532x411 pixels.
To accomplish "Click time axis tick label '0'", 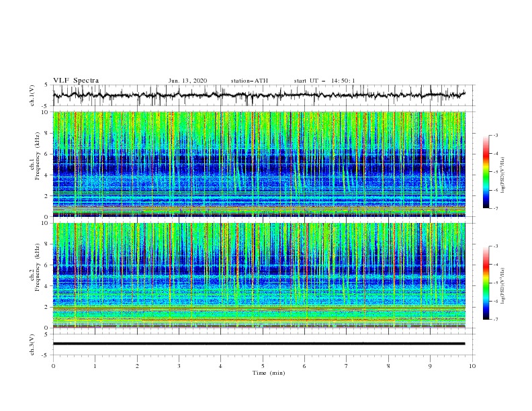I will (53, 366).
